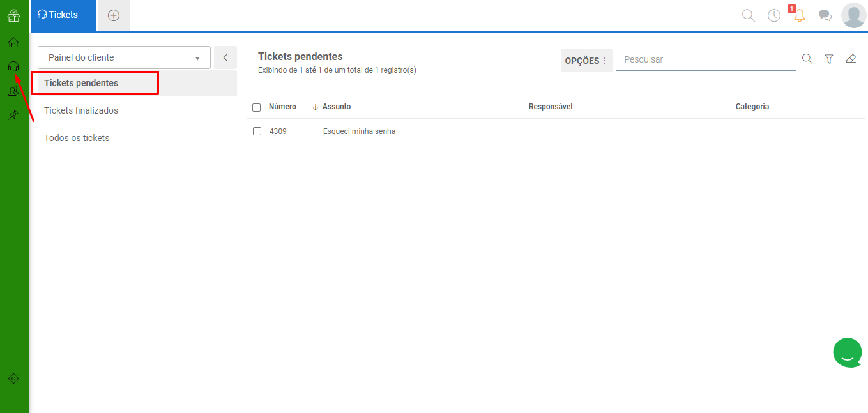Click the sort arrow beside Assunto

316,107
